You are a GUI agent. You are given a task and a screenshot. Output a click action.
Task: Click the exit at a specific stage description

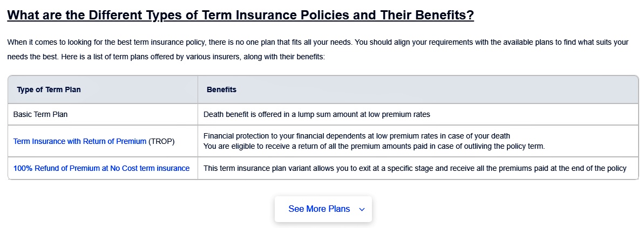[x=415, y=168]
